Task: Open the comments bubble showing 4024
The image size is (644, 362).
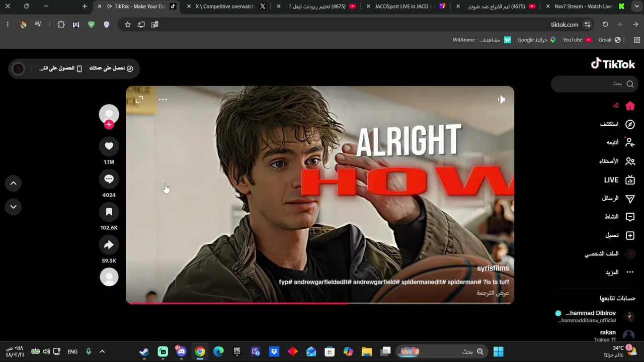Action: [109, 179]
